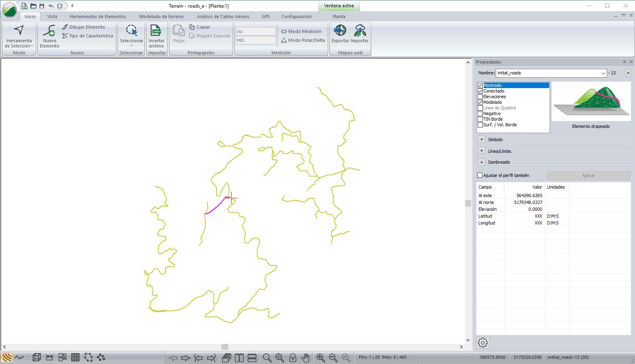The width and height of the screenshot is (635, 364).
Task: Open the Vista ribbon tab
Action: coord(52,16)
